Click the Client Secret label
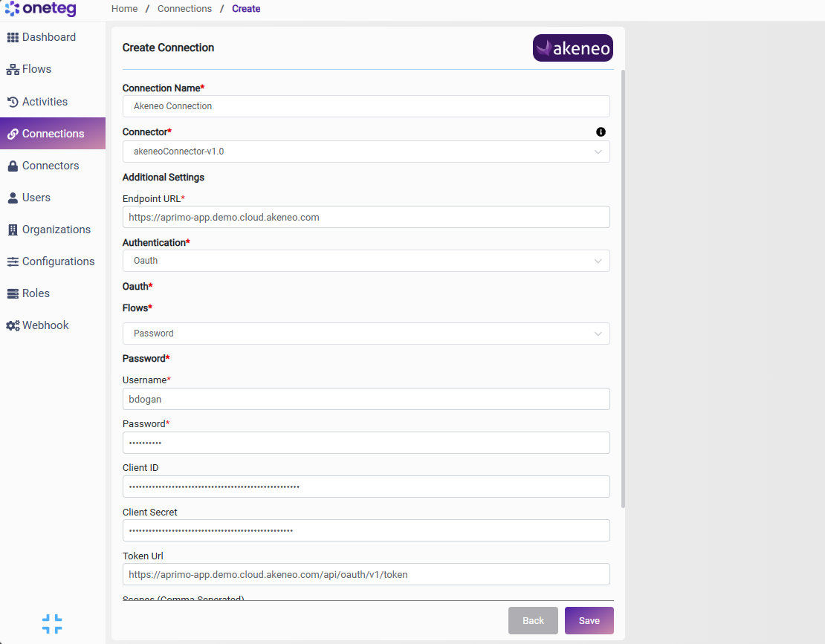This screenshot has height=644, width=825. coord(150,512)
